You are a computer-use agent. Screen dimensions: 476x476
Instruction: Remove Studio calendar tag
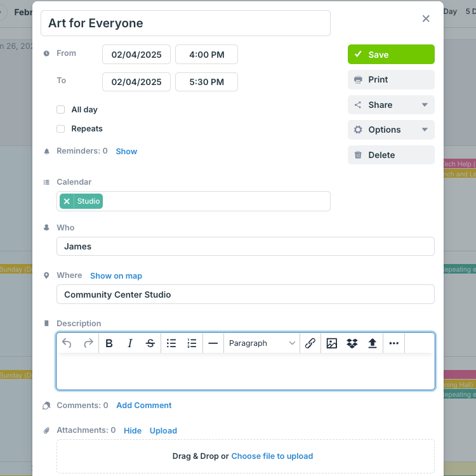pyautogui.click(x=67, y=201)
